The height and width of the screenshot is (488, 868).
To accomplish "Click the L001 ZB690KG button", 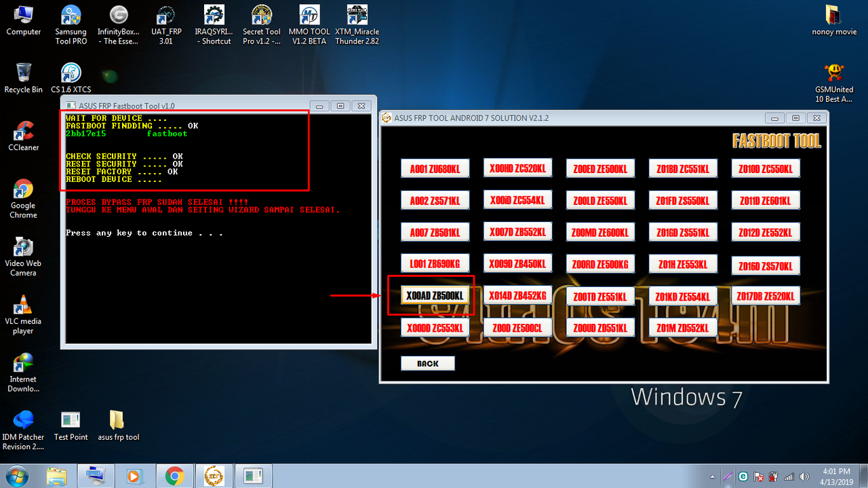I will tap(435, 264).
